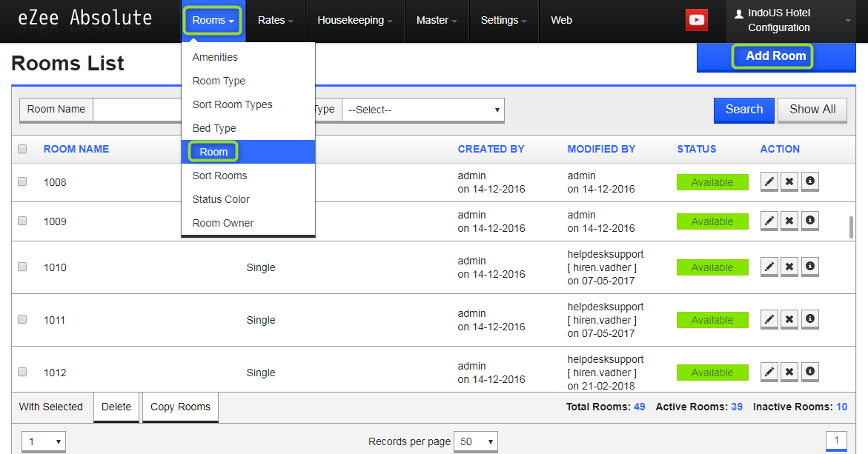868x454 pixels.
Task: View info for room 1011
Action: coord(810,319)
